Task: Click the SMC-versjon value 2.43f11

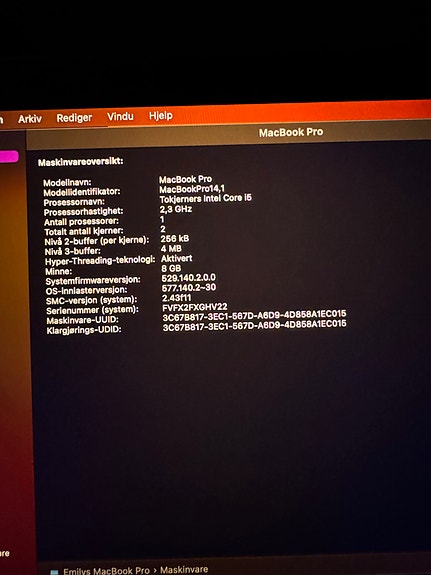Action: point(176,297)
